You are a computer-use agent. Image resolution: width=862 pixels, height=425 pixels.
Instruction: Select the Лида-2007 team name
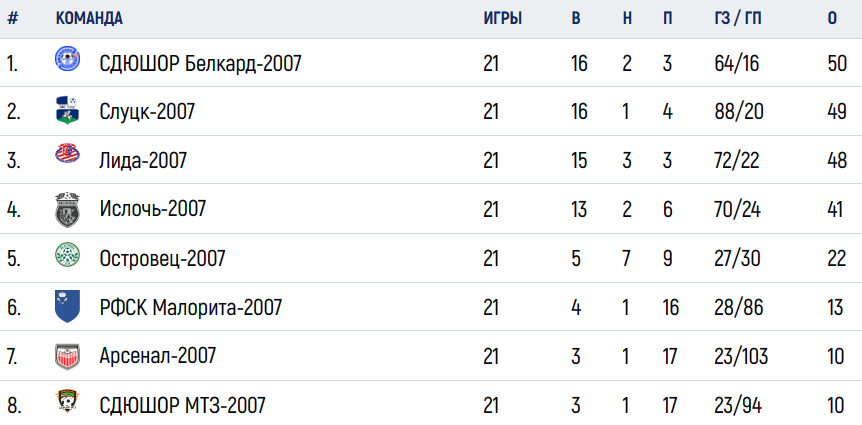coord(143,161)
